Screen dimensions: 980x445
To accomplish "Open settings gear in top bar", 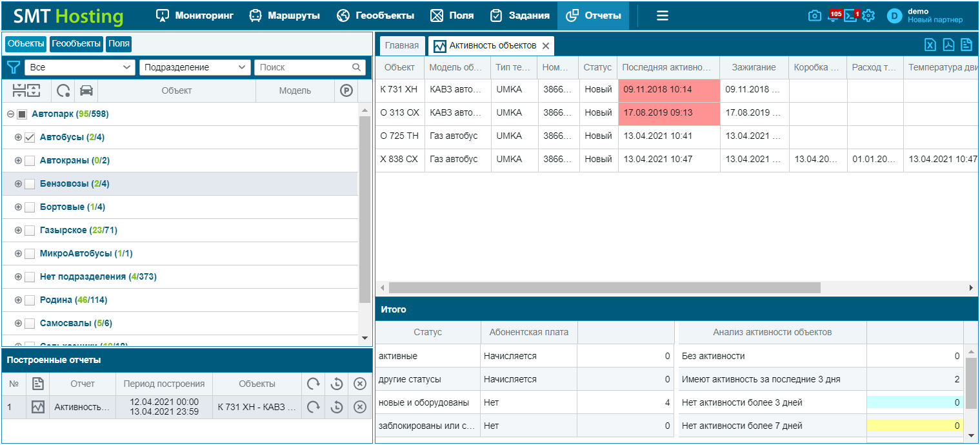I will [868, 16].
